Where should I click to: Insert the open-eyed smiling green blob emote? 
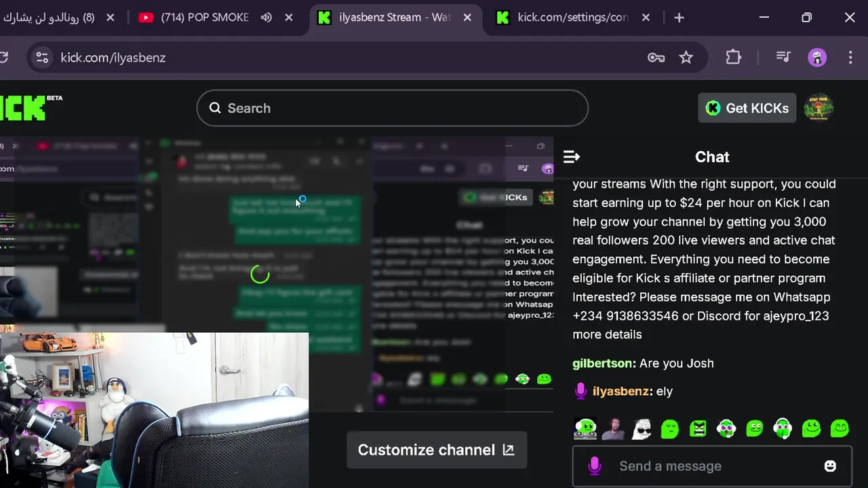coord(755,428)
